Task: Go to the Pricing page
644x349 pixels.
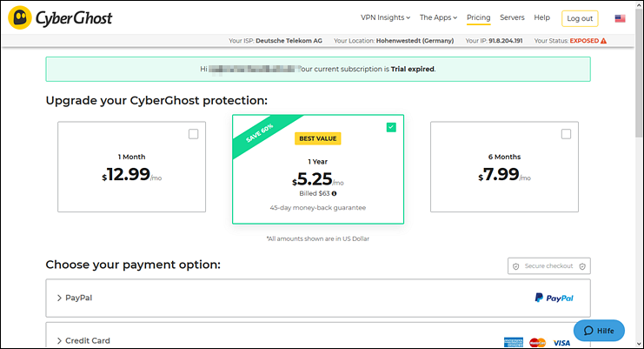Action: 479,17
